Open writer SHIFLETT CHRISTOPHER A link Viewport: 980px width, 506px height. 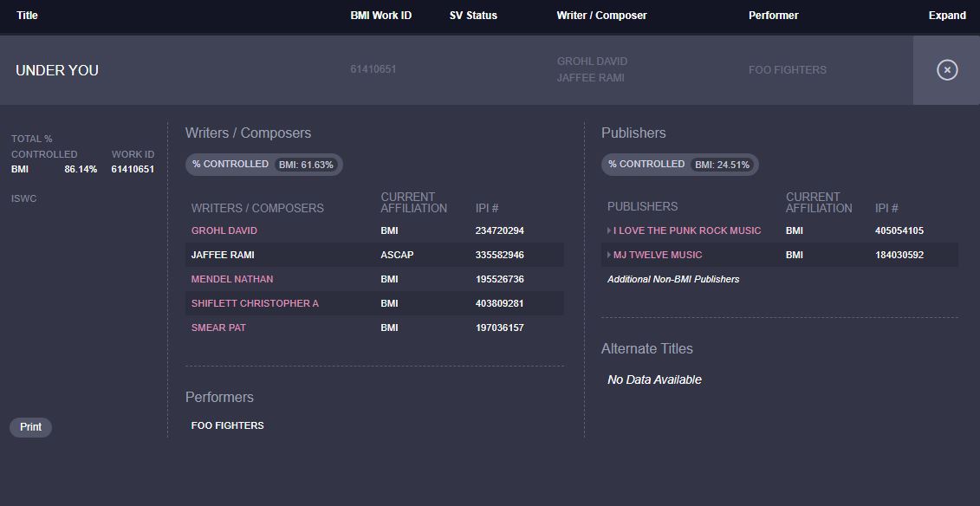pyautogui.click(x=255, y=303)
